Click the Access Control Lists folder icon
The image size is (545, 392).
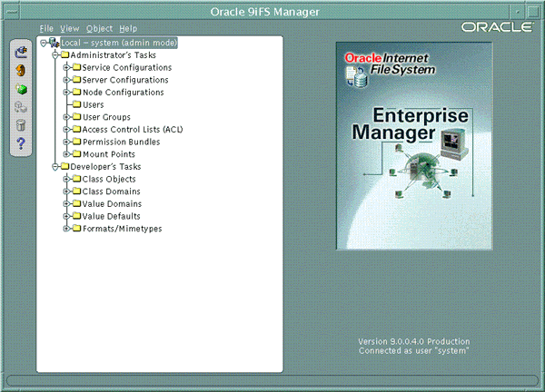click(x=77, y=129)
